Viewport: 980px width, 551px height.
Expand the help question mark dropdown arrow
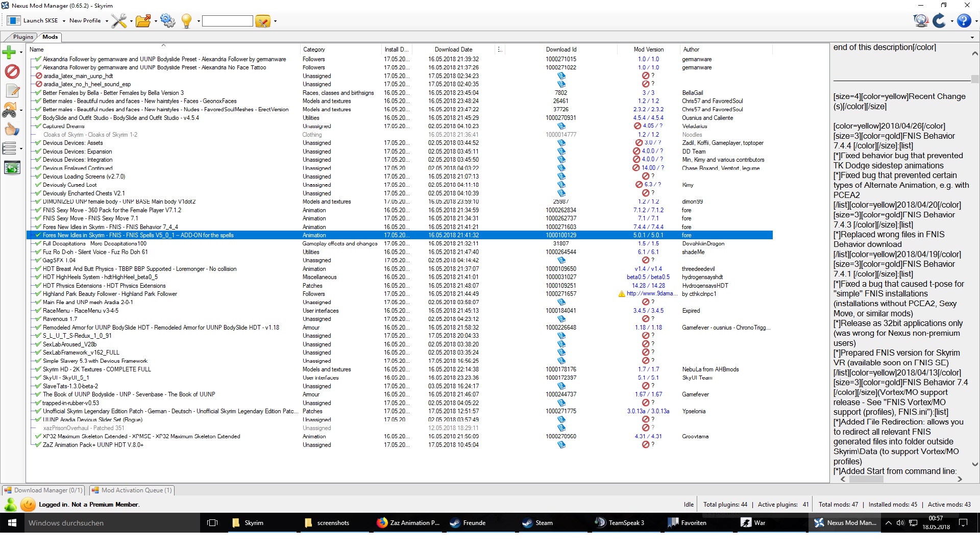pos(976,21)
